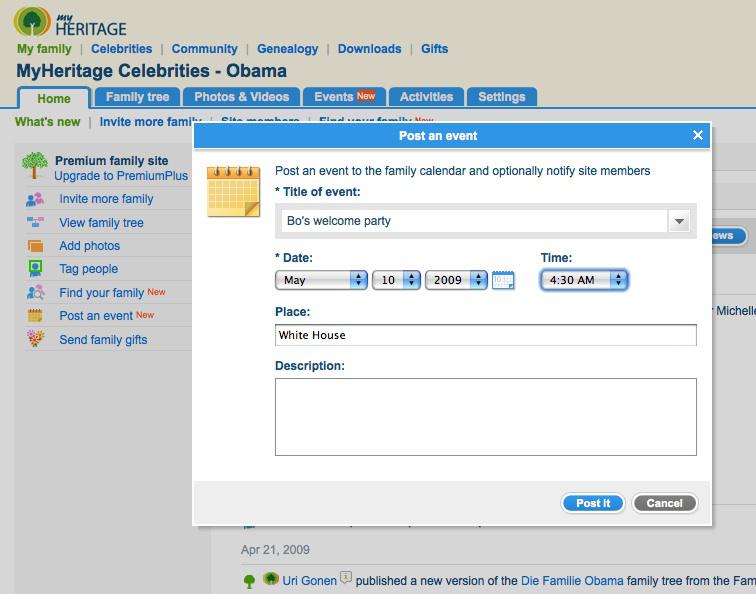This screenshot has height=594, width=756.
Task: Click the Post an event calendar sidebar icon
Action: point(35,315)
